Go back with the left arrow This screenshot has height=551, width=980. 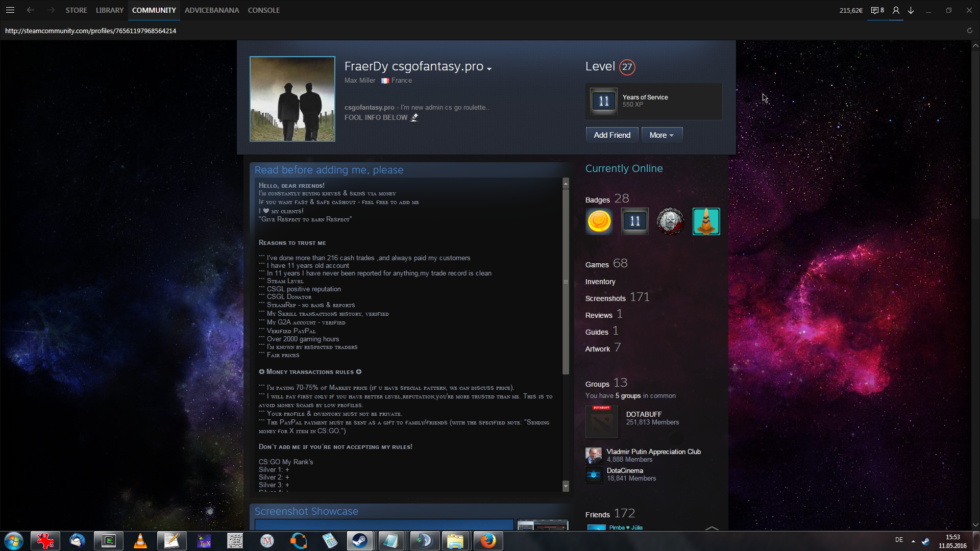pyautogui.click(x=31, y=10)
